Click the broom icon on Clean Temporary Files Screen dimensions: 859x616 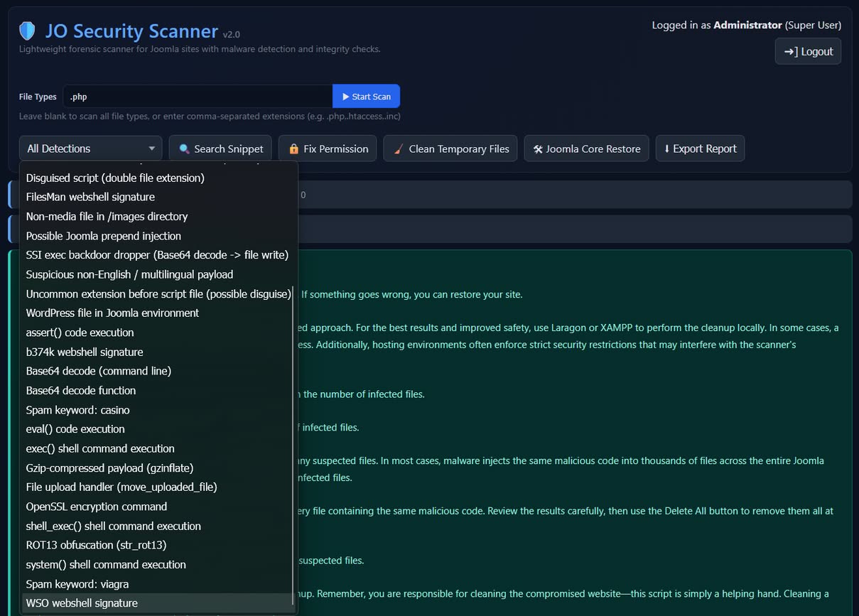399,149
